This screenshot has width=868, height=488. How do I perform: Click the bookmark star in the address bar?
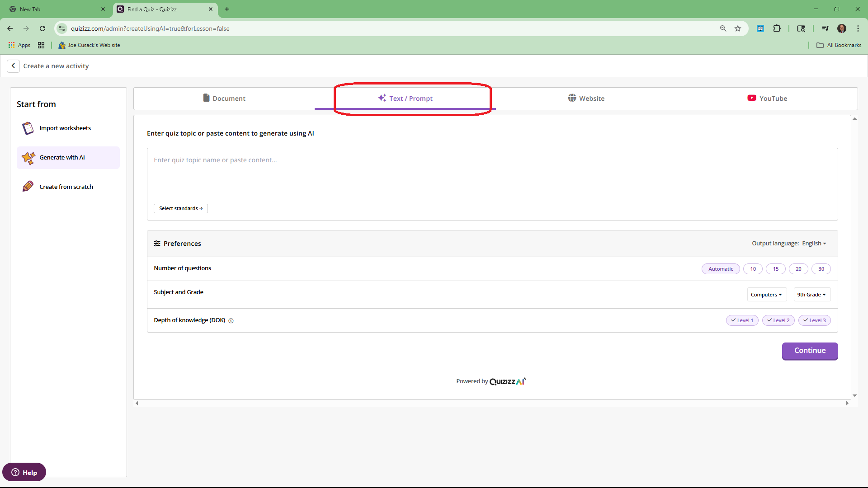tap(738, 28)
